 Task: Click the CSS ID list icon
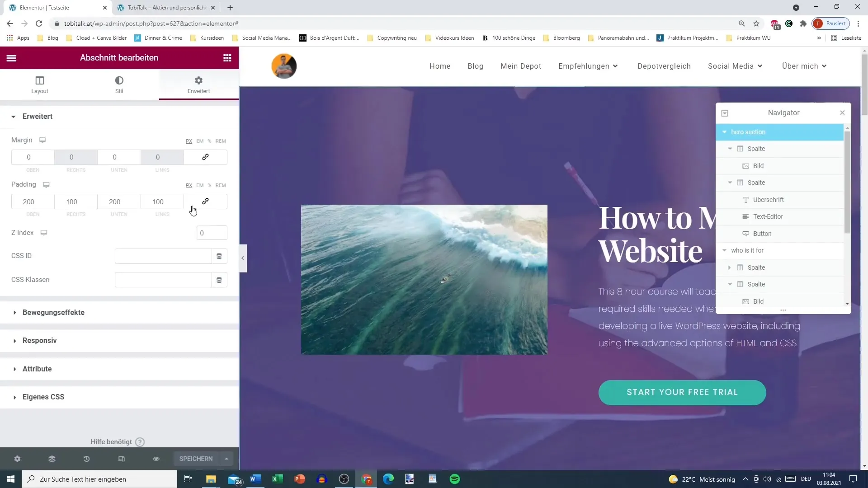click(x=219, y=256)
